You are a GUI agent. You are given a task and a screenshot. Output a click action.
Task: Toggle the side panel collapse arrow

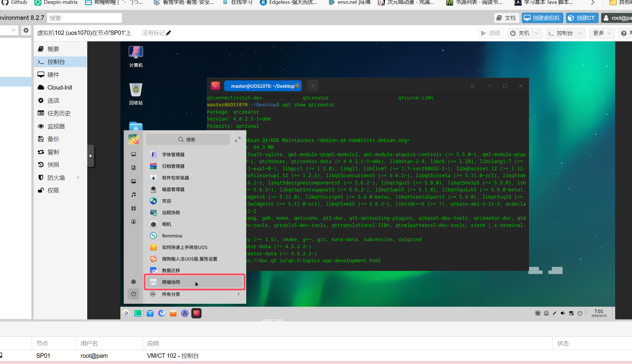pos(91,156)
